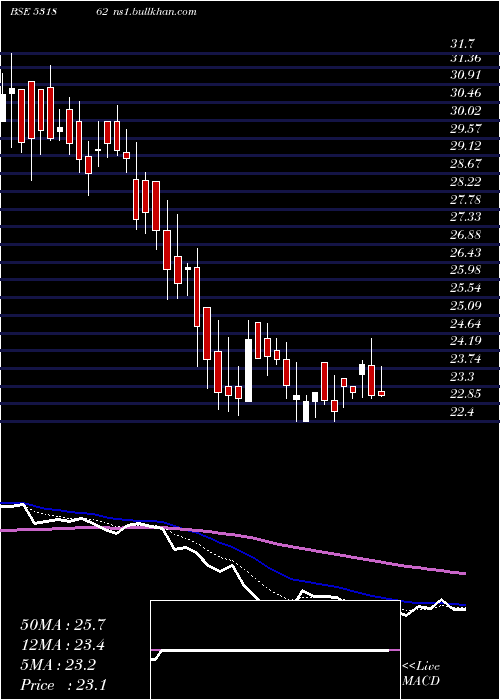This screenshot has width=500, height=700.
Task: Click the 28.22 price level label
Action: (x=466, y=182)
